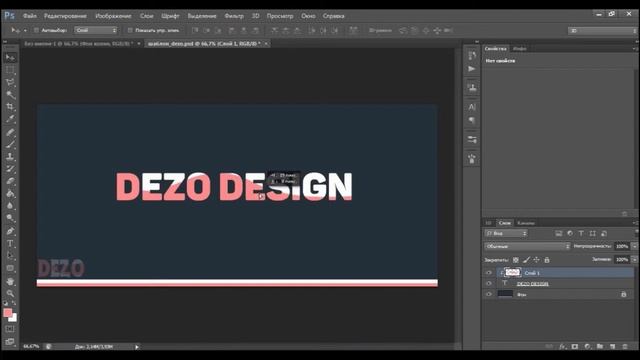Click the foreground pink color swatch
Screen dimensions: 640x360
click(x=7, y=313)
